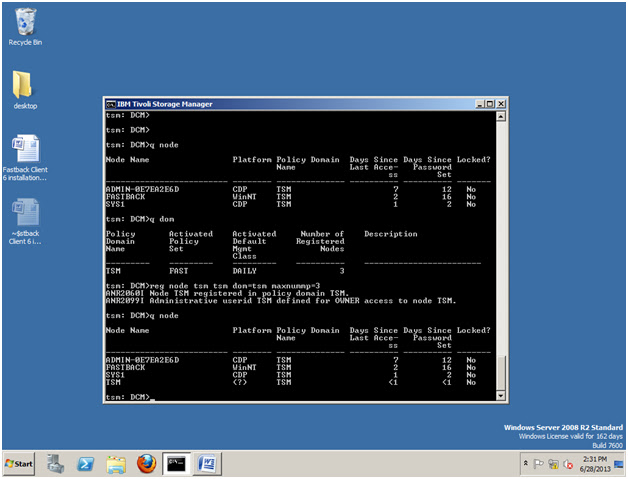The height and width of the screenshot is (479, 628).
Task: Click the console scrollbar thumb
Action: [501, 372]
